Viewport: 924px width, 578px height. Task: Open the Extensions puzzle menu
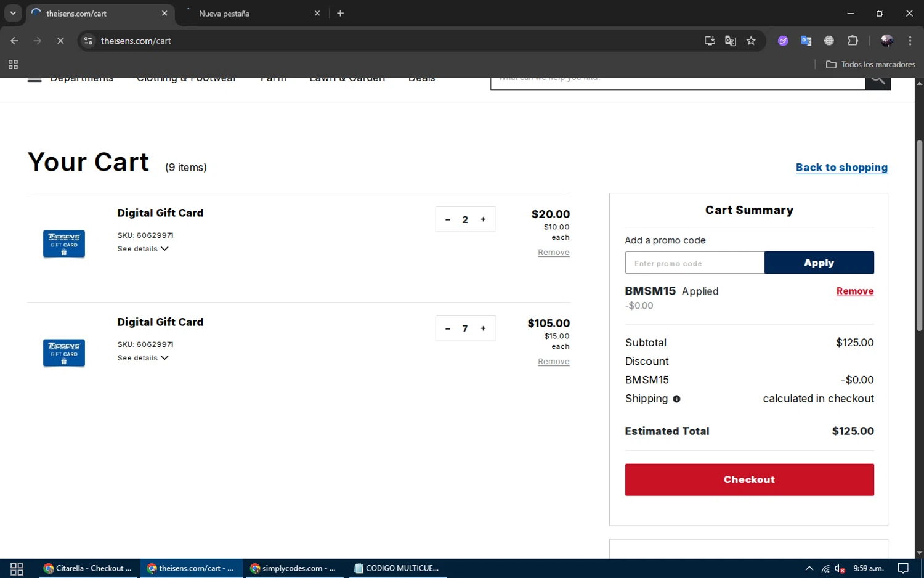tap(853, 41)
